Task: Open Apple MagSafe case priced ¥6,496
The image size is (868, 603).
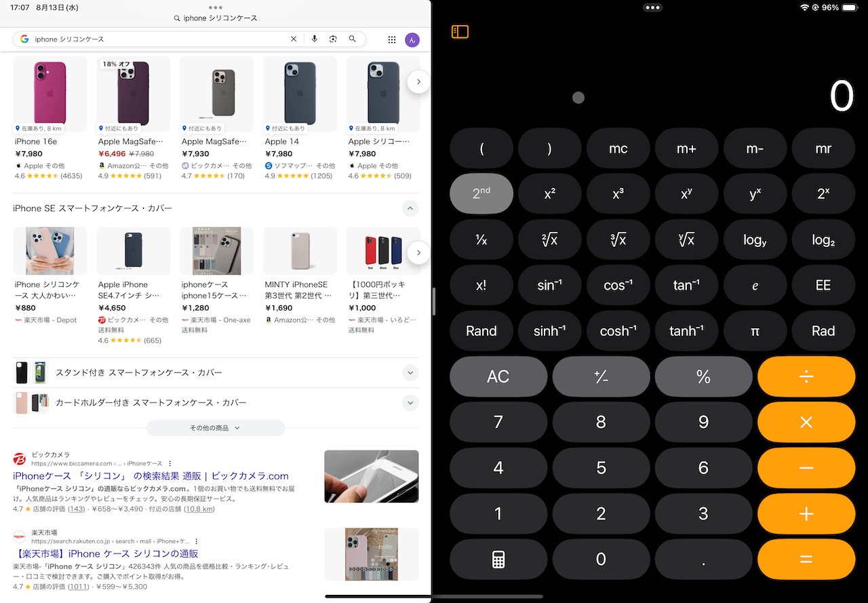Action: 133,117
